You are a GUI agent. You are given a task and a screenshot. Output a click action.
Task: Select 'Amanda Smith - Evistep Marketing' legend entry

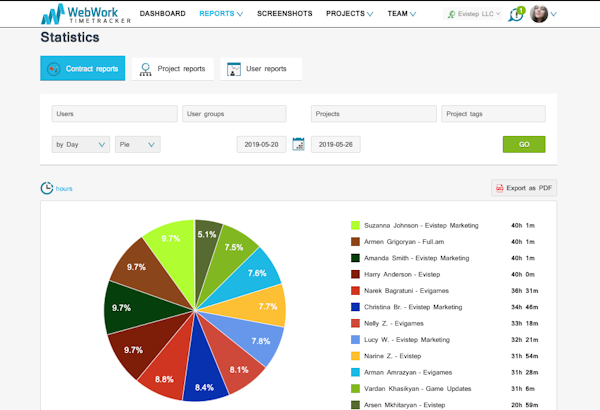[x=417, y=258]
